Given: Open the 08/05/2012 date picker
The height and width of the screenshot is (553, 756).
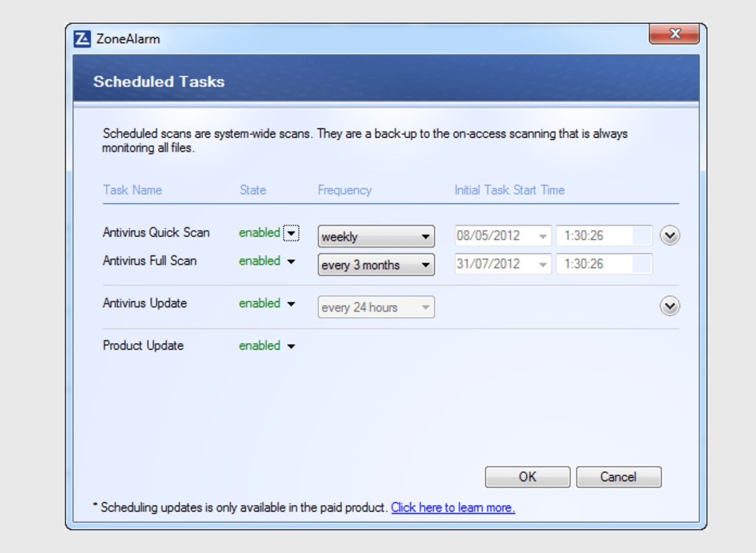Looking at the screenshot, I should coord(503,236).
